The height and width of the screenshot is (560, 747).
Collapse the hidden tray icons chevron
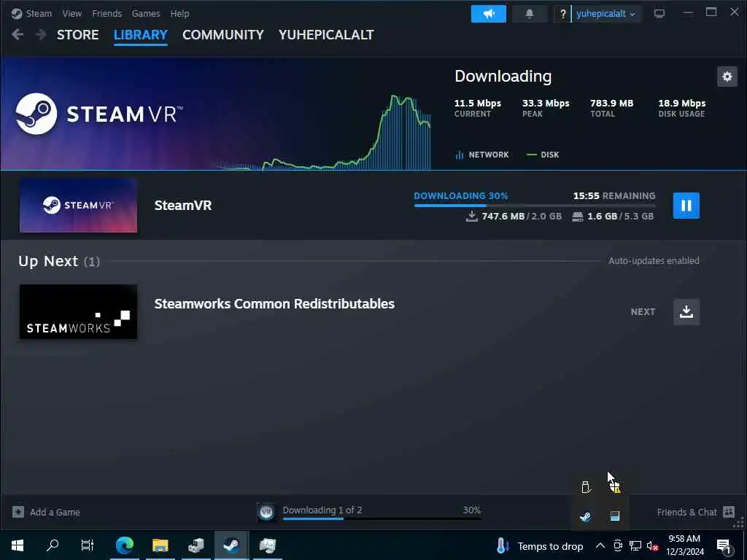coord(600,545)
